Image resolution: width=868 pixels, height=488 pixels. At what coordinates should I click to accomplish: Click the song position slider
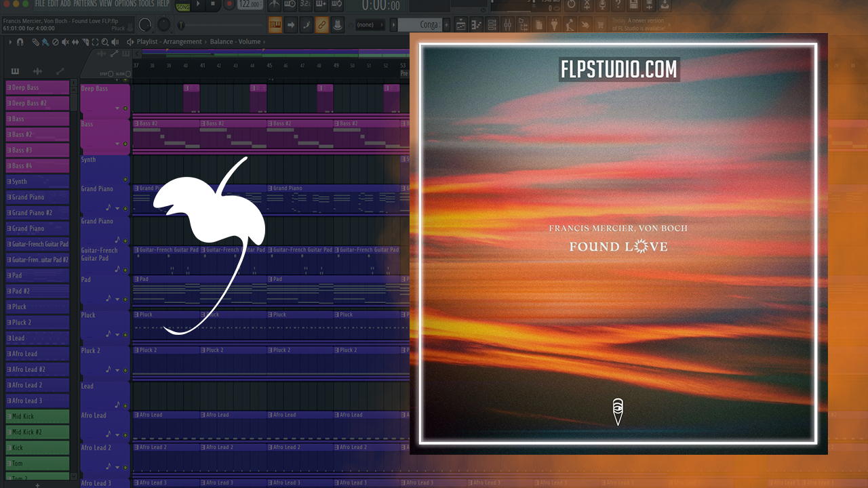[220, 25]
